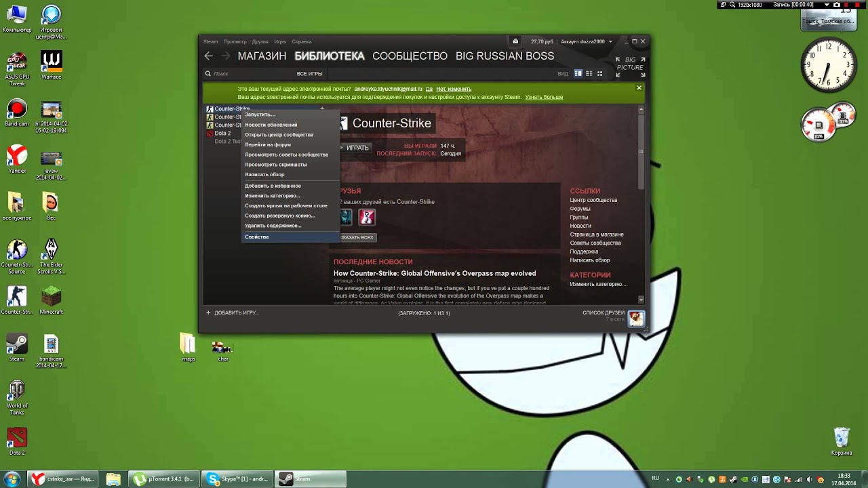868x488 pixels.
Task: Open the СПИСОК ДРУЗЕЙ friends list
Action: [x=604, y=312]
